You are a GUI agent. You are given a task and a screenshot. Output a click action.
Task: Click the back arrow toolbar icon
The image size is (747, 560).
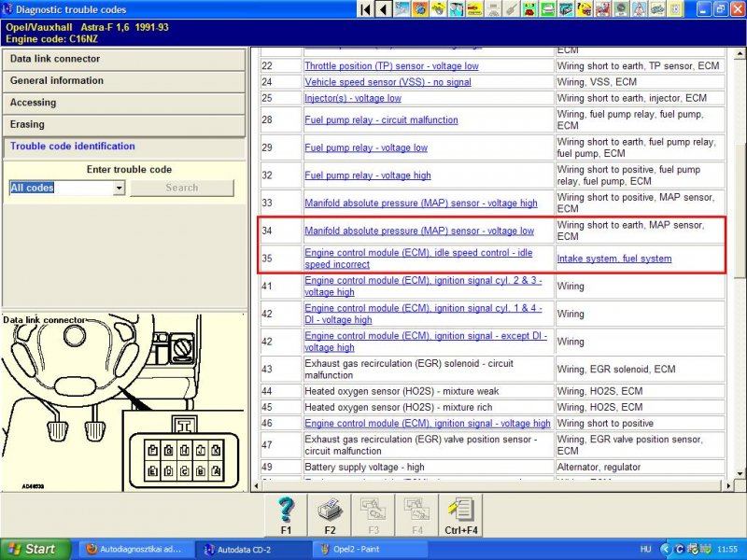(x=384, y=9)
